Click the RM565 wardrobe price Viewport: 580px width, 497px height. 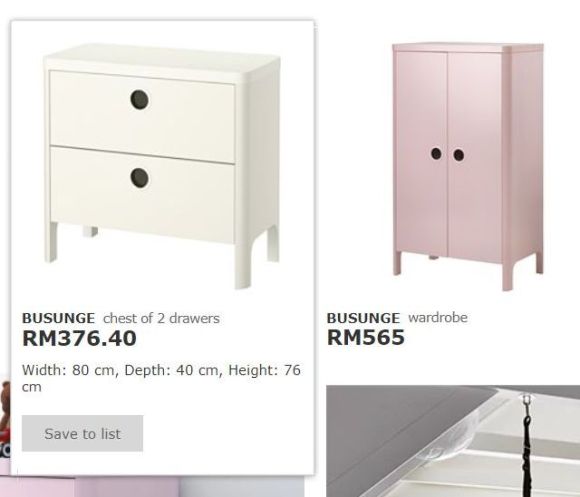(x=366, y=338)
